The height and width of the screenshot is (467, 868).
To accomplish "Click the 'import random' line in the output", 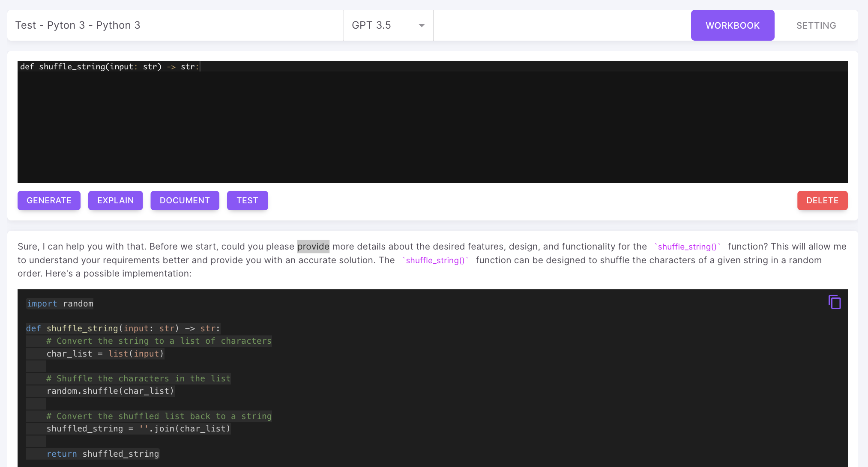I will (x=60, y=303).
